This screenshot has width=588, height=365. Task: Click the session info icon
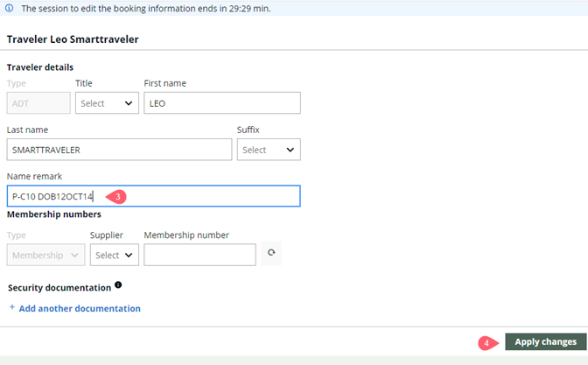pyautogui.click(x=10, y=8)
